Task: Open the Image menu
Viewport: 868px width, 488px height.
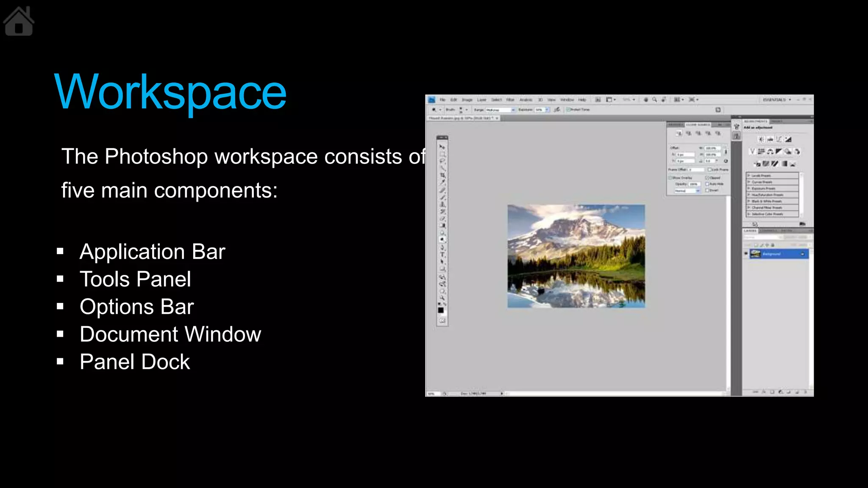Action: coord(467,100)
